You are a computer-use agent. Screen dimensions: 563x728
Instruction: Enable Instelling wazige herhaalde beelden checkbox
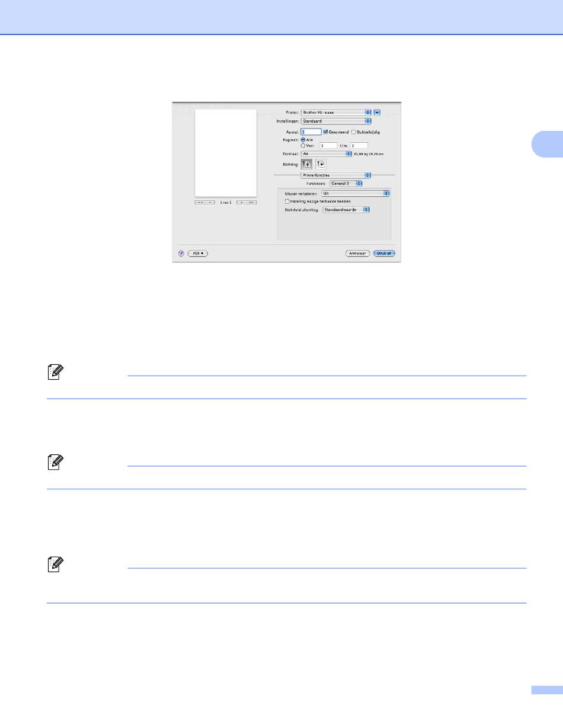287,201
